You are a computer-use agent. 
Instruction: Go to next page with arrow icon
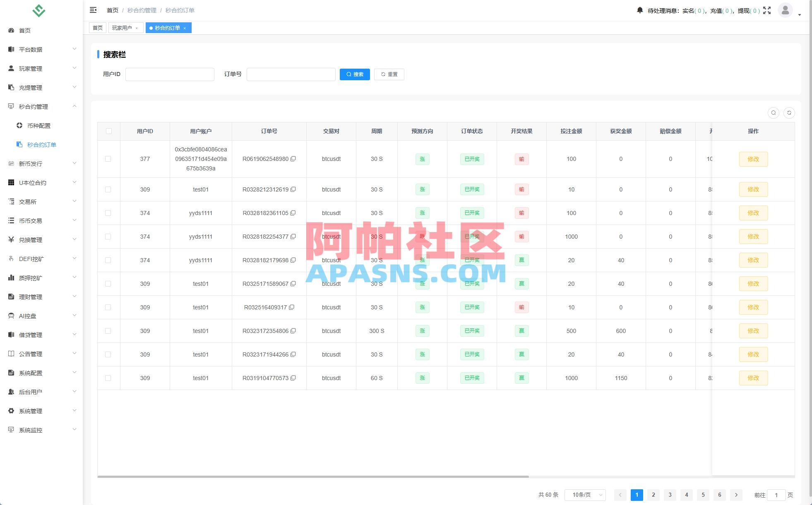[x=736, y=495]
